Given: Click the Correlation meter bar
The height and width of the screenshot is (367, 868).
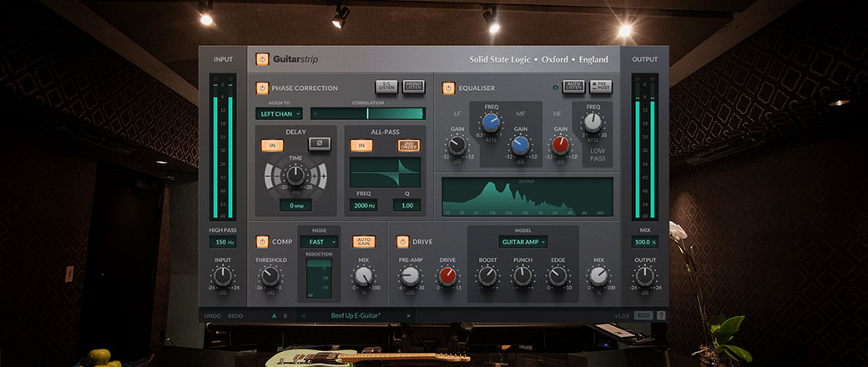Looking at the screenshot, I should [x=367, y=113].
